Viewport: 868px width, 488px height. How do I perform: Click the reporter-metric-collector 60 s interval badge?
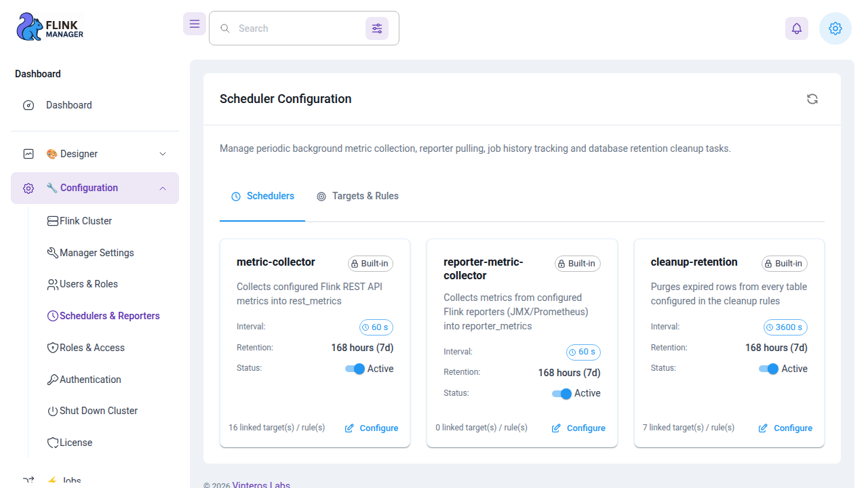(x=583, y=352)
